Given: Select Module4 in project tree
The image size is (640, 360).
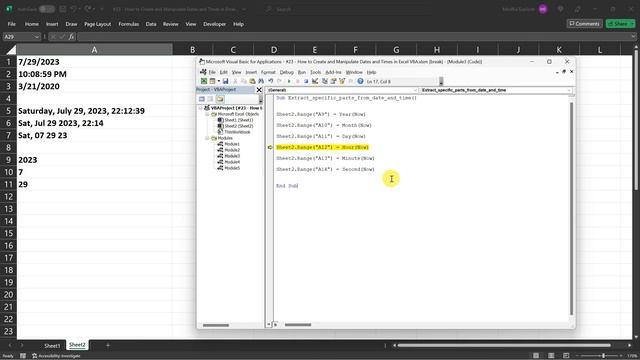Looking at the screenshot, I should (229, 162).
